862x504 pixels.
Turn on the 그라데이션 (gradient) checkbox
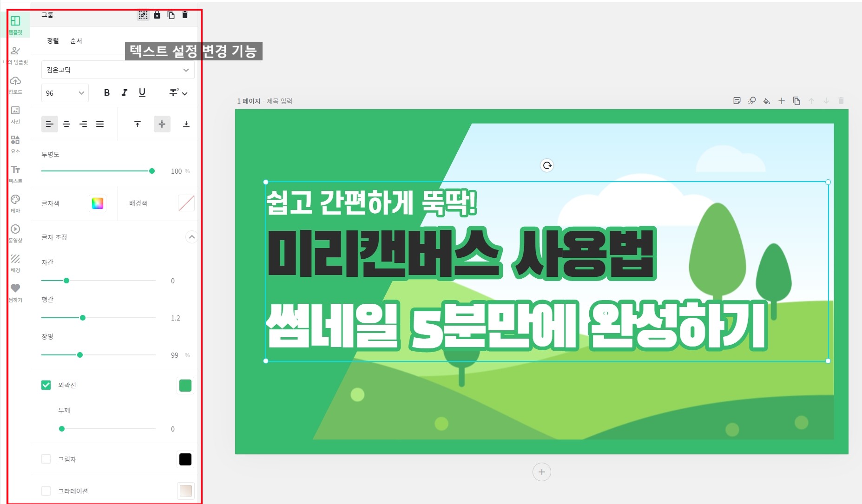pos(46,491)
